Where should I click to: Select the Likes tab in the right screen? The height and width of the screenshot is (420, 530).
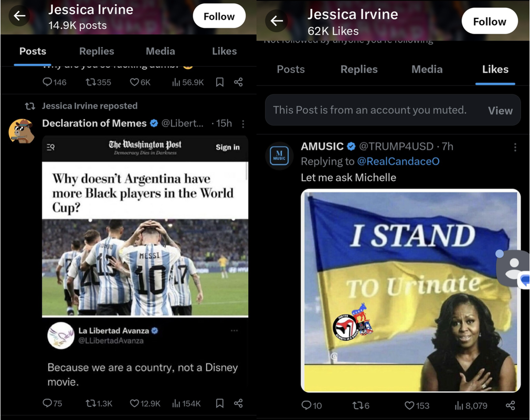coord(495,69)
